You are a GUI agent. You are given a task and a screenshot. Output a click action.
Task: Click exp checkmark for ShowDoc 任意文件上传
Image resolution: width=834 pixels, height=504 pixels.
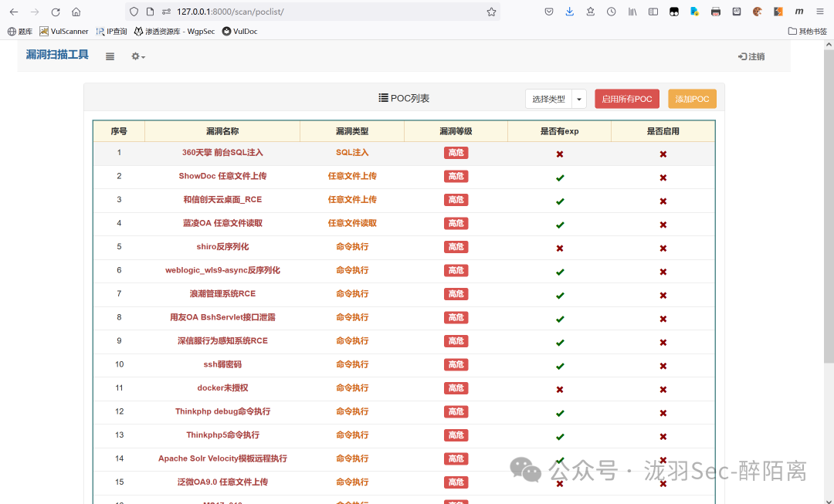560,178
